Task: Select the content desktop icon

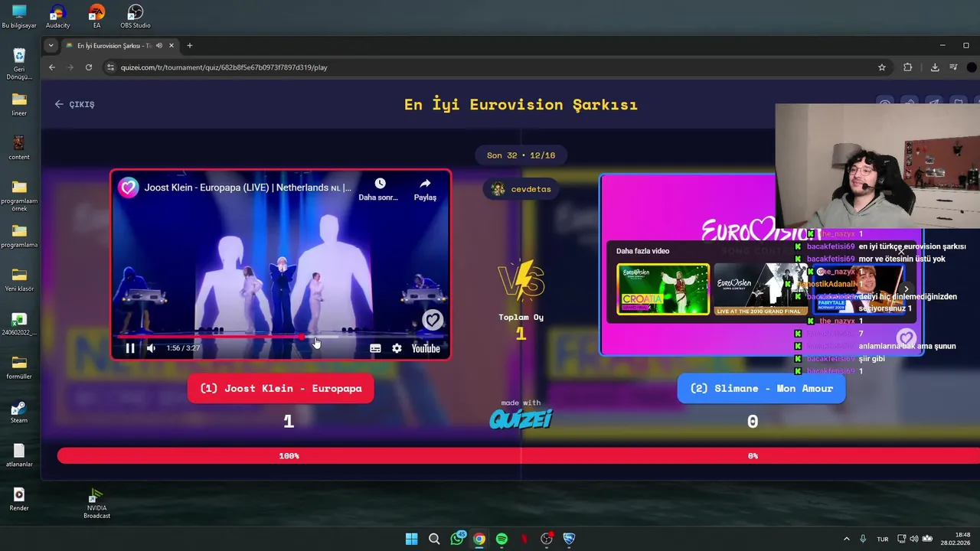Action: (x=19, y=148)
